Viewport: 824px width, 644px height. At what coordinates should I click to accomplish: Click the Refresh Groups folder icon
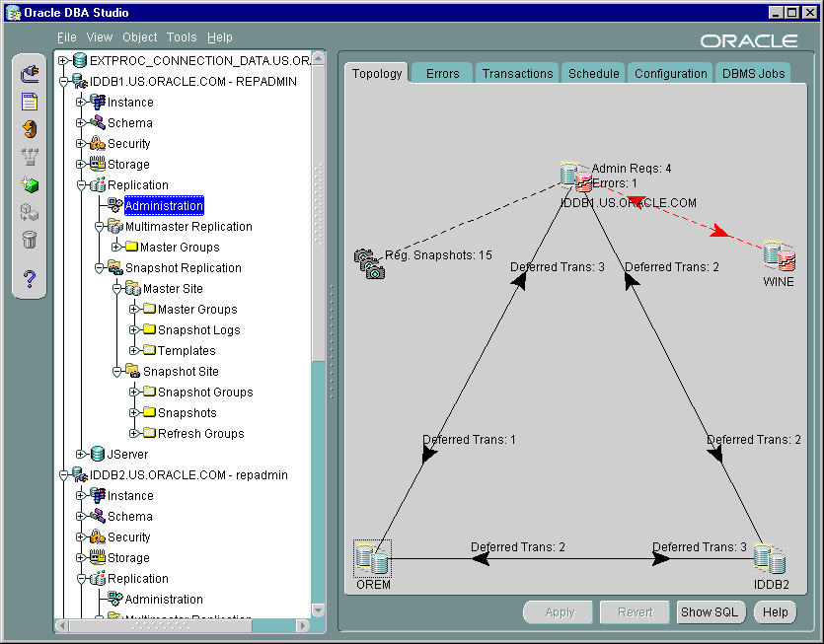click(x=149, y=433)
